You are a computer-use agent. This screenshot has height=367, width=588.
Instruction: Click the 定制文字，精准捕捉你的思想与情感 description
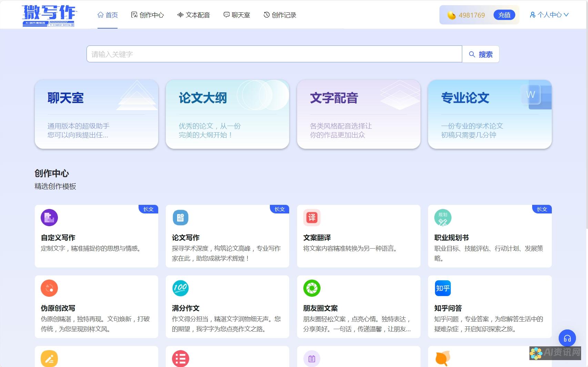pos(92,248)
